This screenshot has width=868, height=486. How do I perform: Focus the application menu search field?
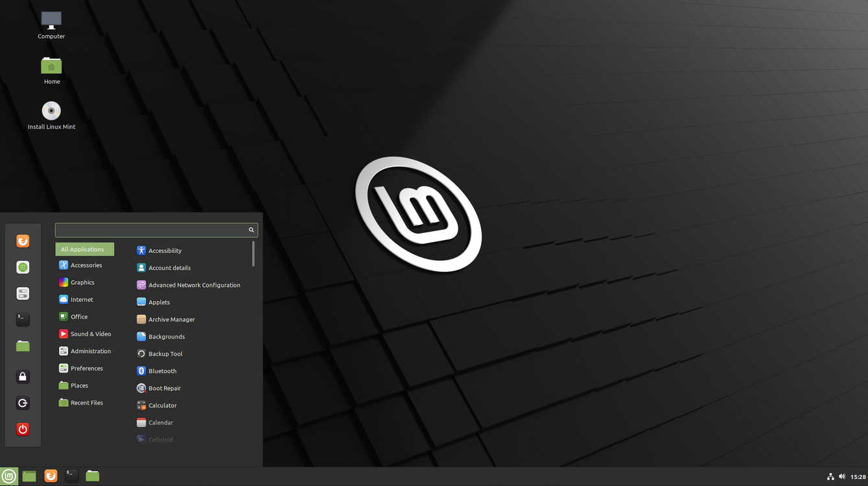coord(156,230)
